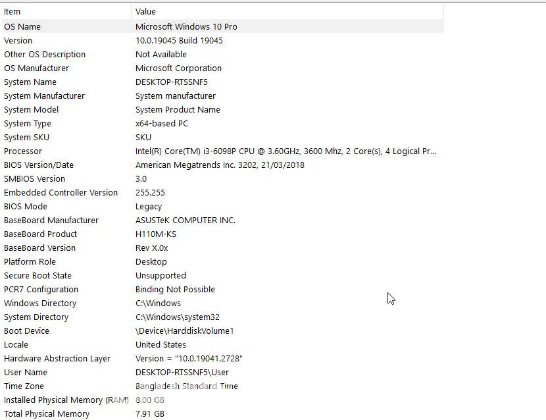This screenshot has height=420, width=546.
Task: Select the Time Zone row label
Action: pos(24,386)
